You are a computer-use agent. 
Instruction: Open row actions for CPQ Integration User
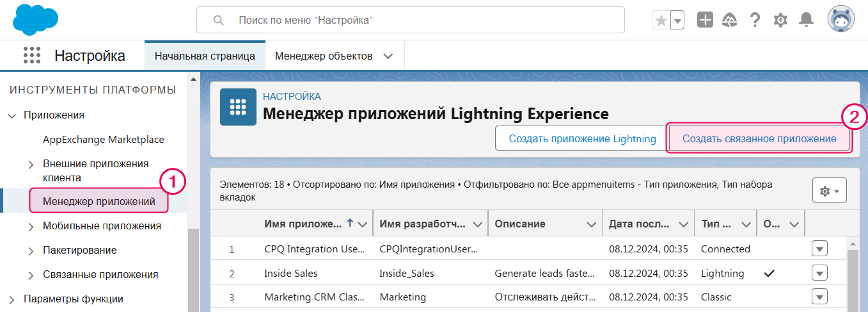click(x=819, y=249)
